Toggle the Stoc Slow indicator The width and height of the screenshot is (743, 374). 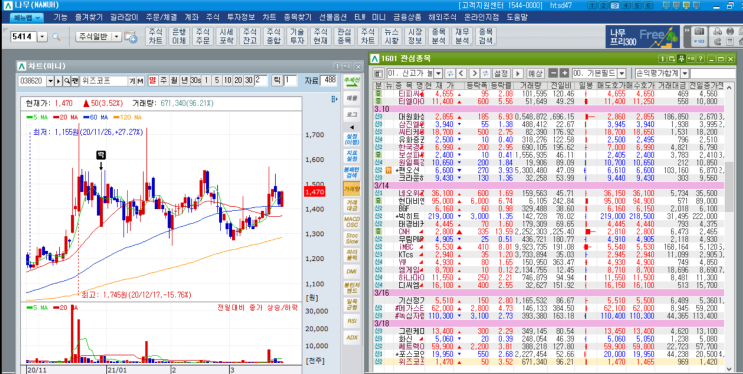click(352, 238)
